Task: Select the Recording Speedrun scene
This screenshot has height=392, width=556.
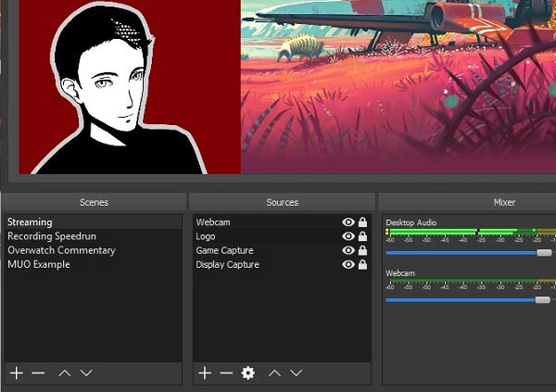Action: click(x=94, y=236)
